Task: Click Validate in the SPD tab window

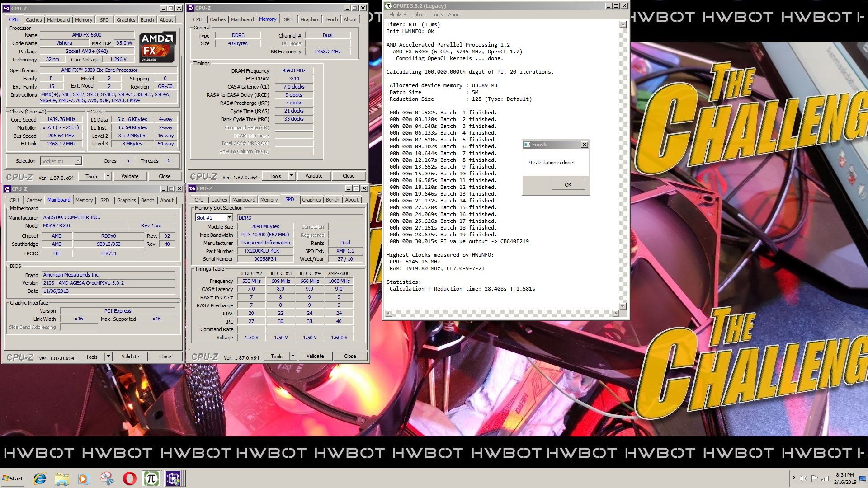Action: [x=315, y=356]
